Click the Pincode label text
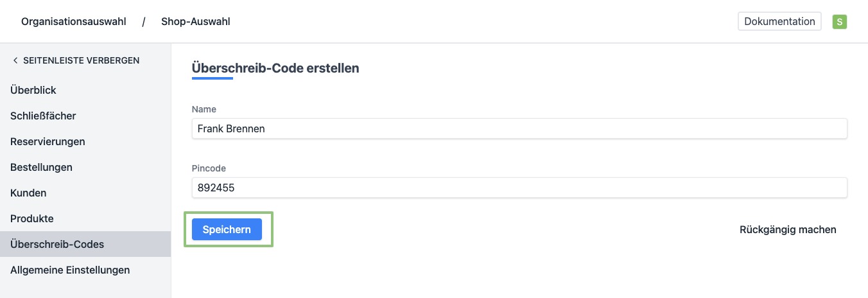The image size is (868, 298). click(209, 168)
